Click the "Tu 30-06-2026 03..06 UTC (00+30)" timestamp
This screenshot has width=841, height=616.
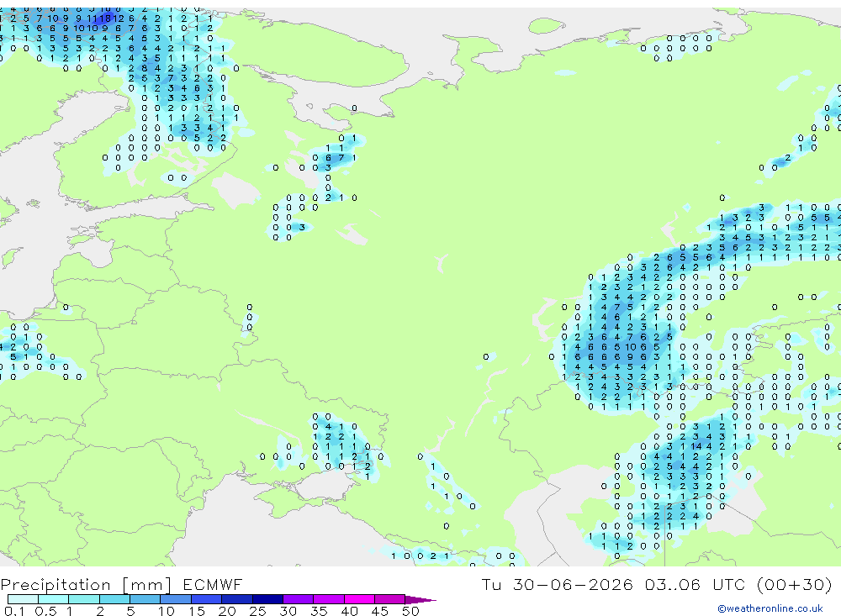coord(657,584)
